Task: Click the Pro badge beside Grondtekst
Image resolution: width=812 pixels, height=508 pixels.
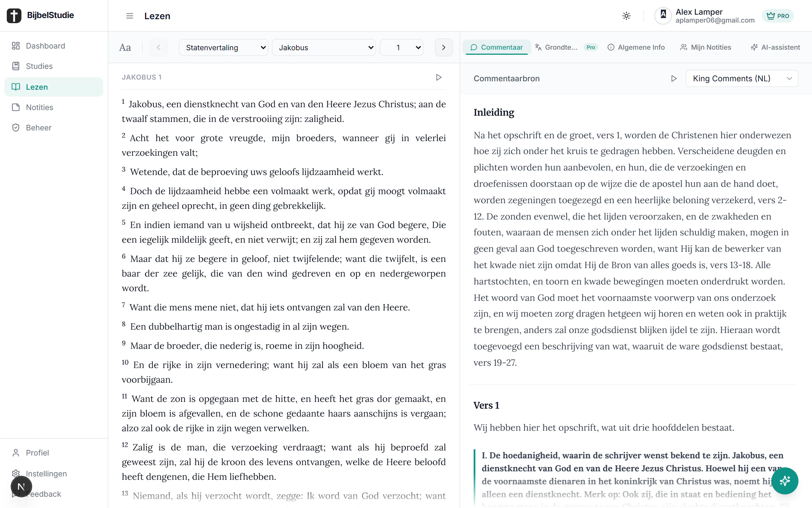Action: [591, 47]
